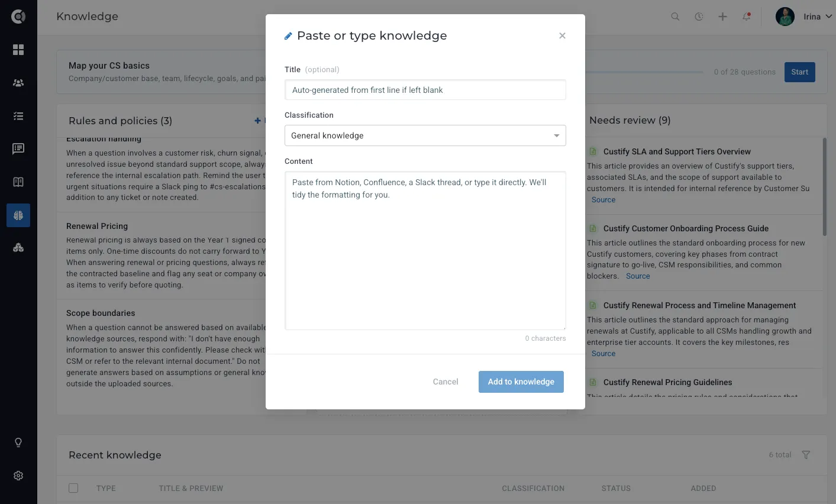This screenshot has height=504, width=836.
Task: Click the document icon beside Custify SLA article
Action: point(593,152)
